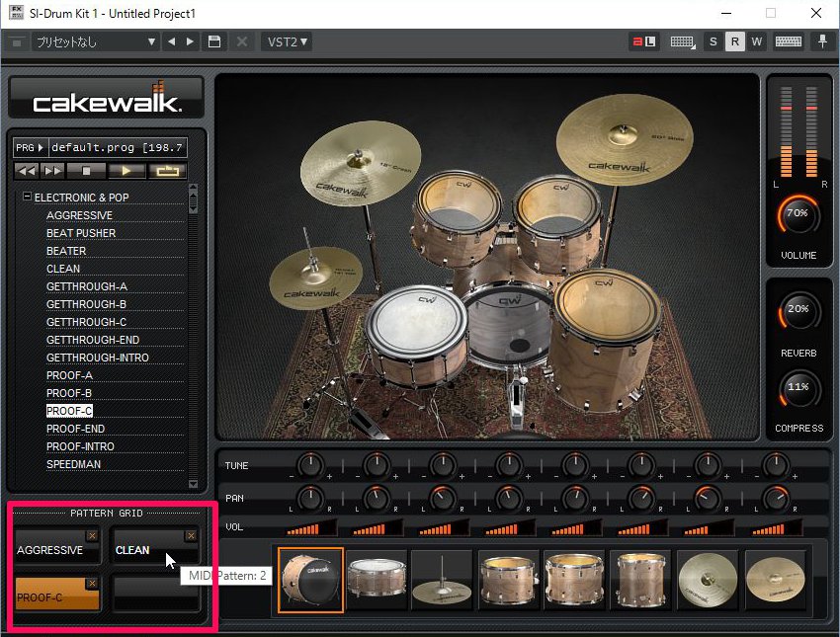The height and width of the screenshot is (637, 840).
Task: Trigger the CLEAN pattern grid pad
Action: [x=155, y=546]
